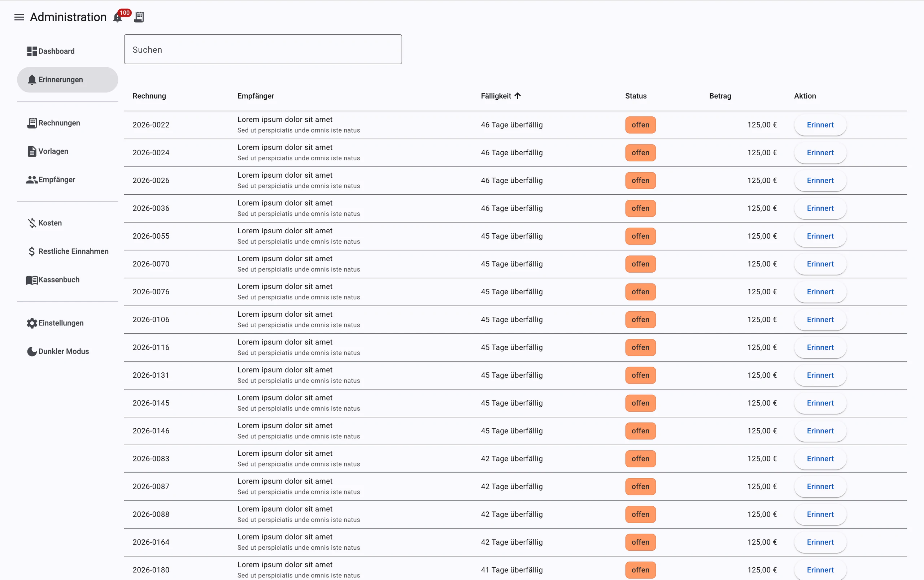Screen dimensions: 924x580
Task: Click Erinnert for invoice 2026-0024
Action: pos(820,153)
